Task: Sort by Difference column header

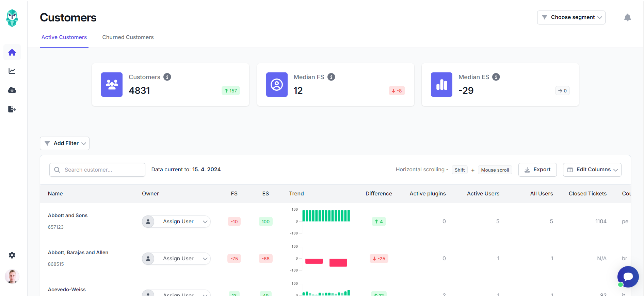Action: click(x=379, y=194)
